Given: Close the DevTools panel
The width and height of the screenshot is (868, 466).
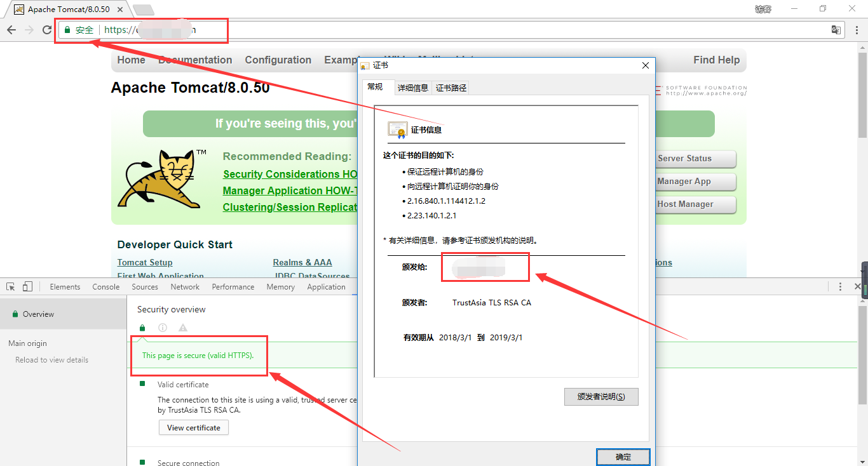Looking at the screenshot, I should click(856, 287).
